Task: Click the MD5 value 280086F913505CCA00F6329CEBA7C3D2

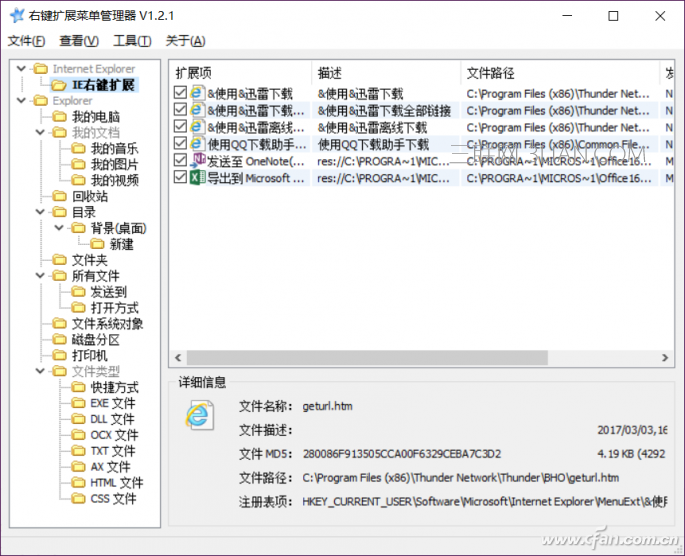Action: tap(402, 454)
